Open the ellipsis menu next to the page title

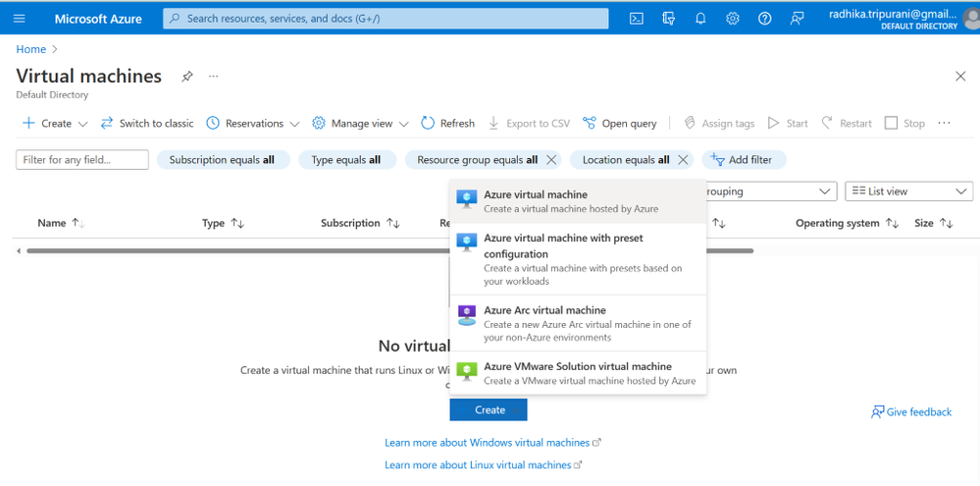pos(214,77)
